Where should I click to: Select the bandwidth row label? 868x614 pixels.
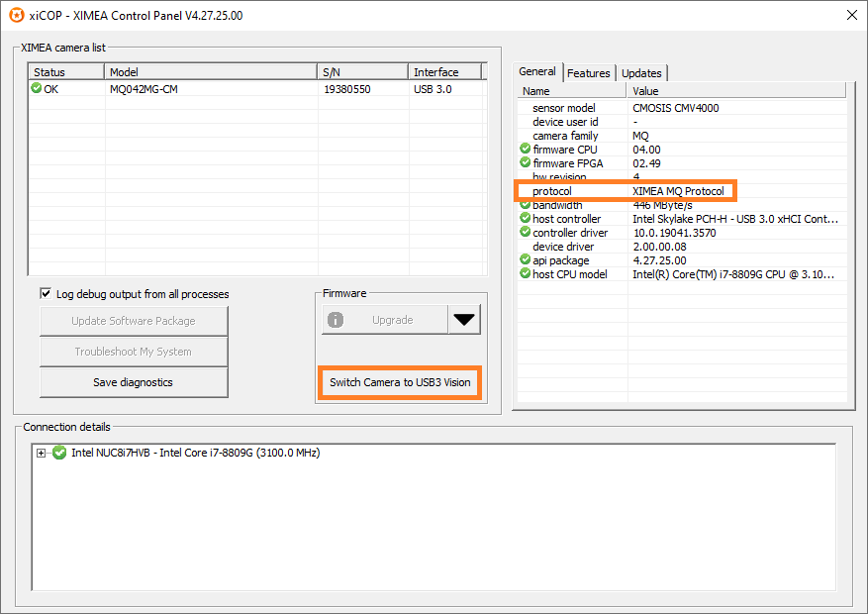(557, 205)
